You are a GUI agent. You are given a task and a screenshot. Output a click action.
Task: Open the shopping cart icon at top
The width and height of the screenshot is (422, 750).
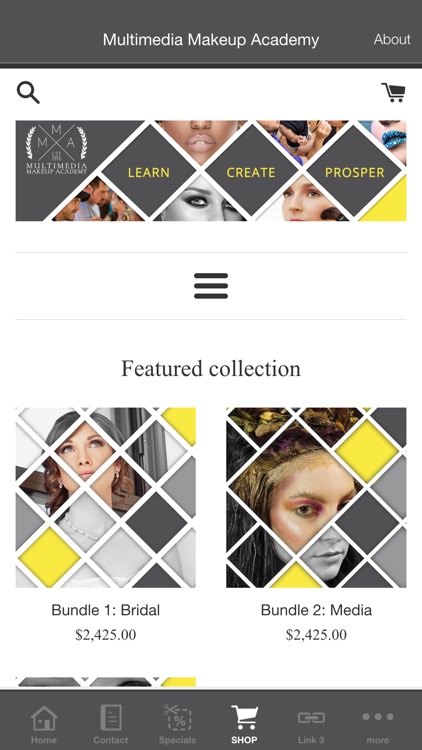pyautogui.click(x=393, y=92)
